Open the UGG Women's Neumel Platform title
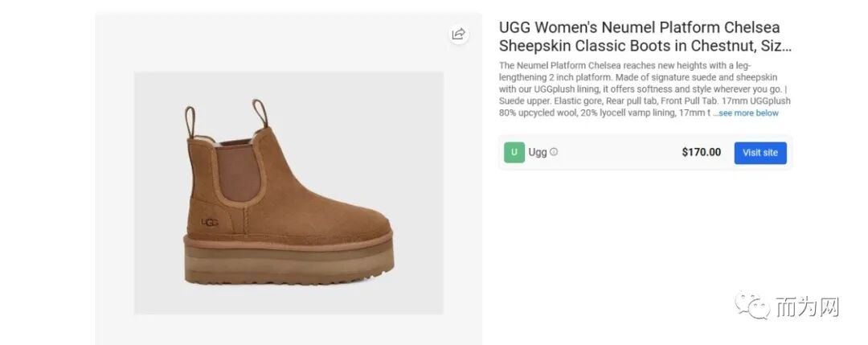 645,36
